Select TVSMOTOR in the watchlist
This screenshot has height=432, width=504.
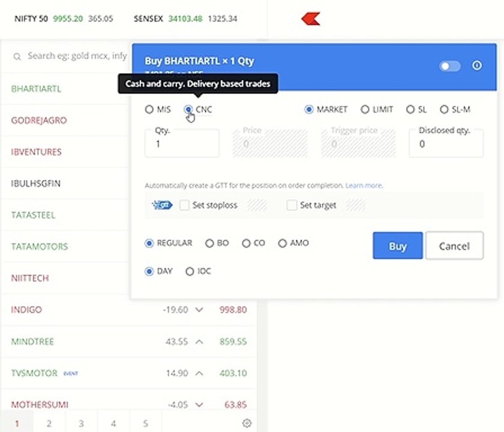point(34,373)
